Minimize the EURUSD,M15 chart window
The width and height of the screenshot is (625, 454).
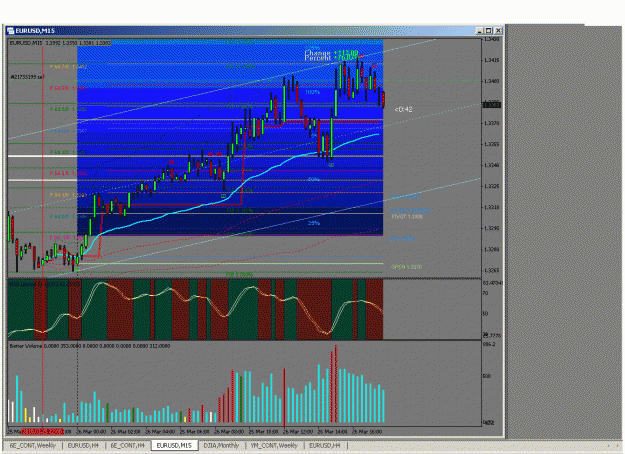[x=480, y=31]
